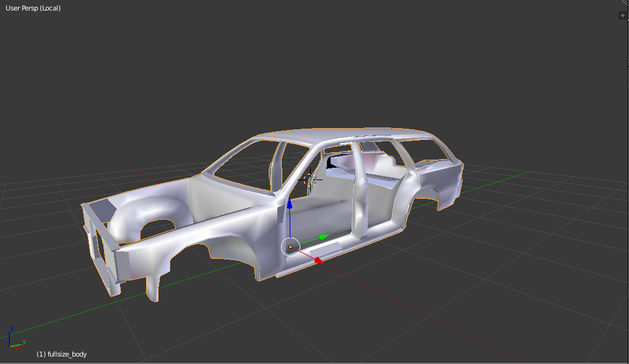Grab the blue Z-axis manipulator arrow
Image resolution: width=629 pixels, height=364 pixels.
(289, 204)
